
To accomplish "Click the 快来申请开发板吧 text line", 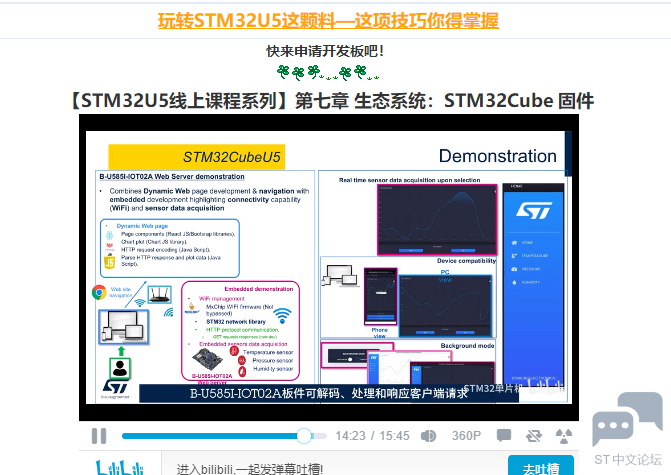I will [x=324, y=51].
